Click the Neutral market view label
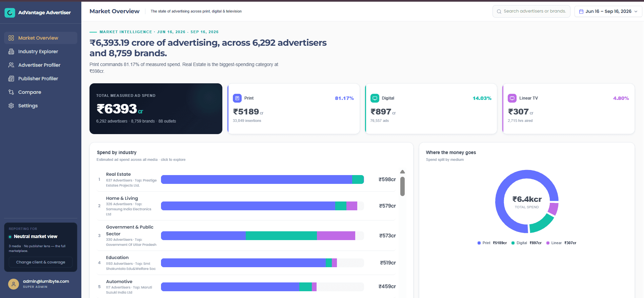 pyautogui.click(x=36, y=237)
